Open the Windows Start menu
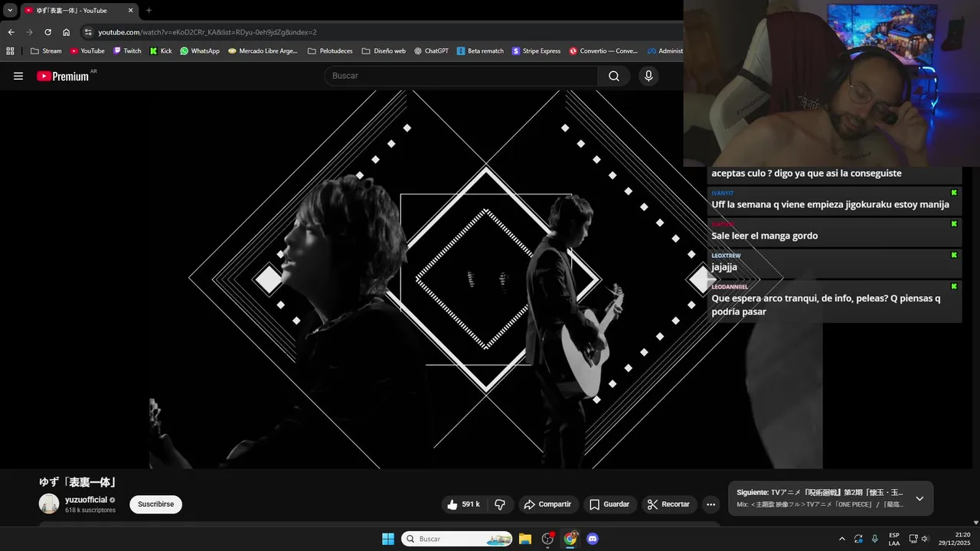The height and width of the screenshot is (551, 980). (x=388, y=539)
